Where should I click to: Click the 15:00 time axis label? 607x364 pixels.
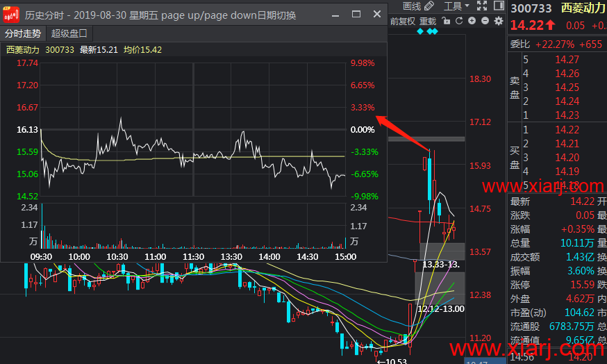tap(345, 257)
